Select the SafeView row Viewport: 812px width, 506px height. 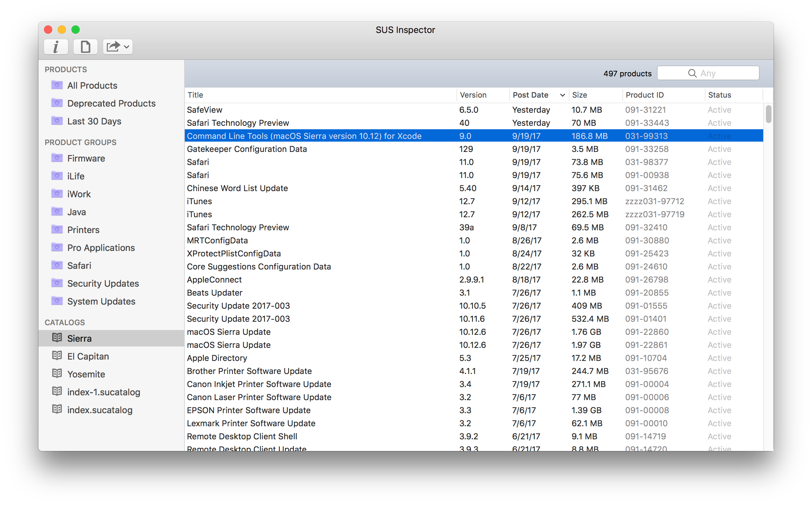click(474, 110)
